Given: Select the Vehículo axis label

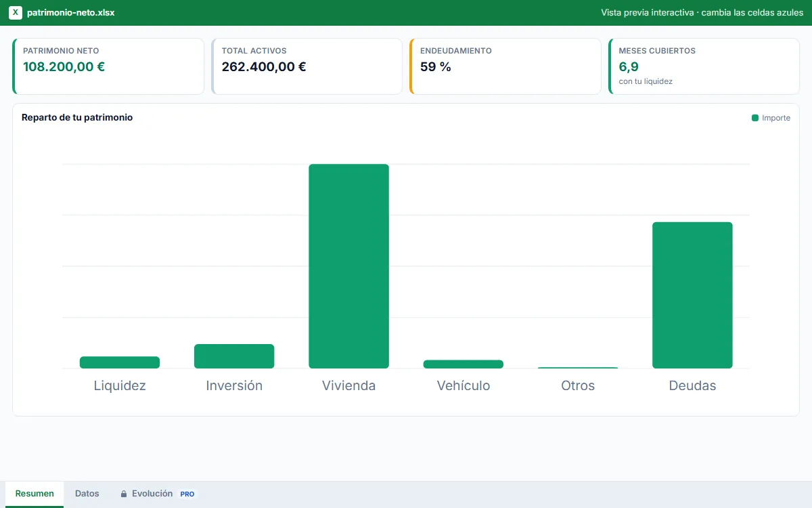Looking at the screenshot, I should click(464, 385).
